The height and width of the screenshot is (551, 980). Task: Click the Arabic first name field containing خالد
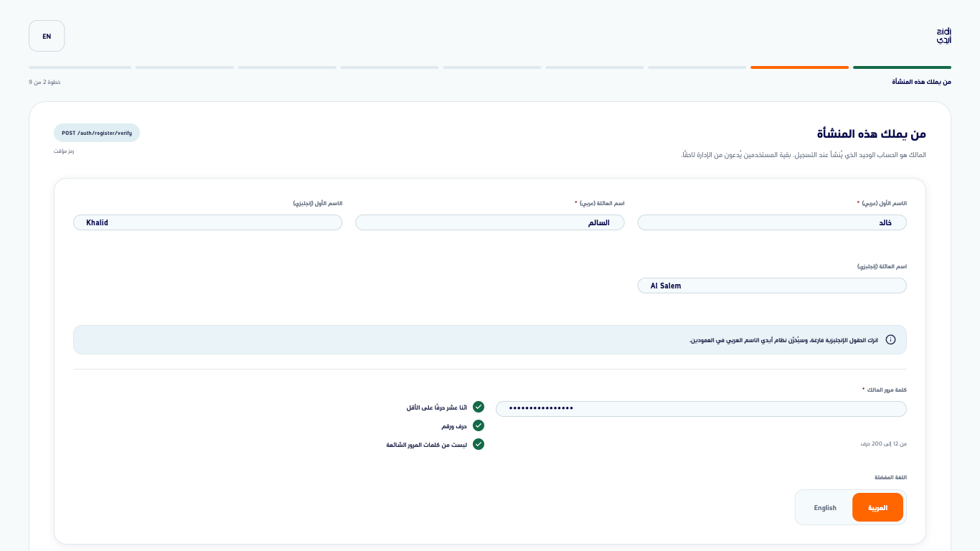[x=772, y=222]
